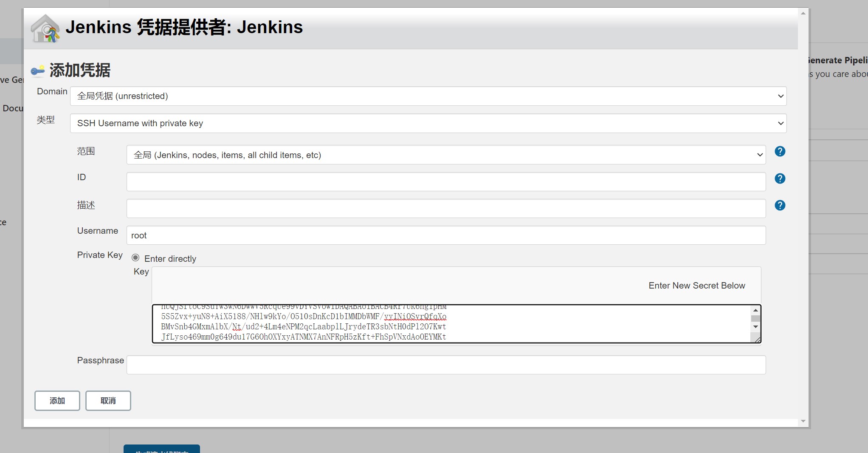Viewport: 868px width, 453px height.
Task: Expand the Domain dropdown
Action: click(428, 96)
